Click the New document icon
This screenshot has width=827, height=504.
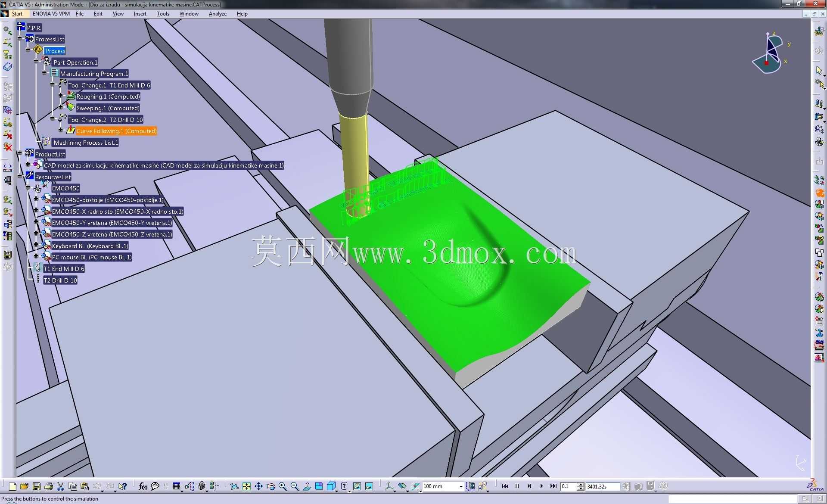point(12,486)
